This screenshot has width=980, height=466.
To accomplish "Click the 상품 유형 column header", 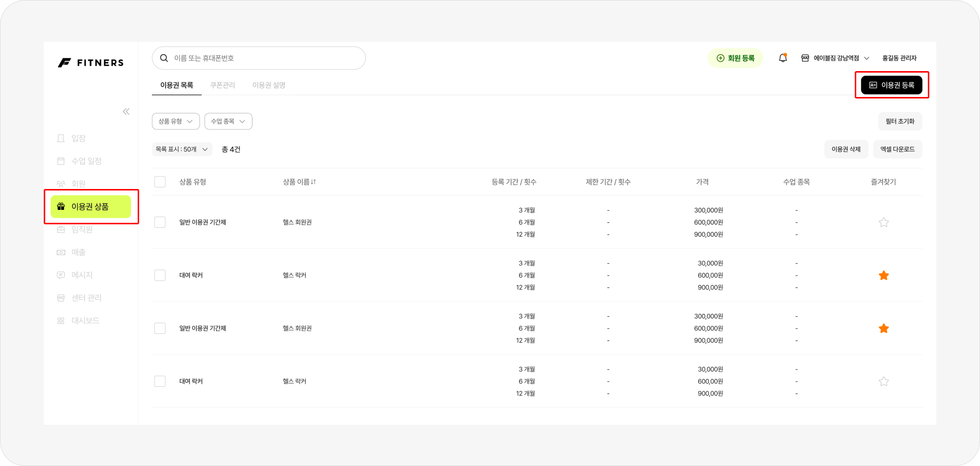I will pos(193,182).
